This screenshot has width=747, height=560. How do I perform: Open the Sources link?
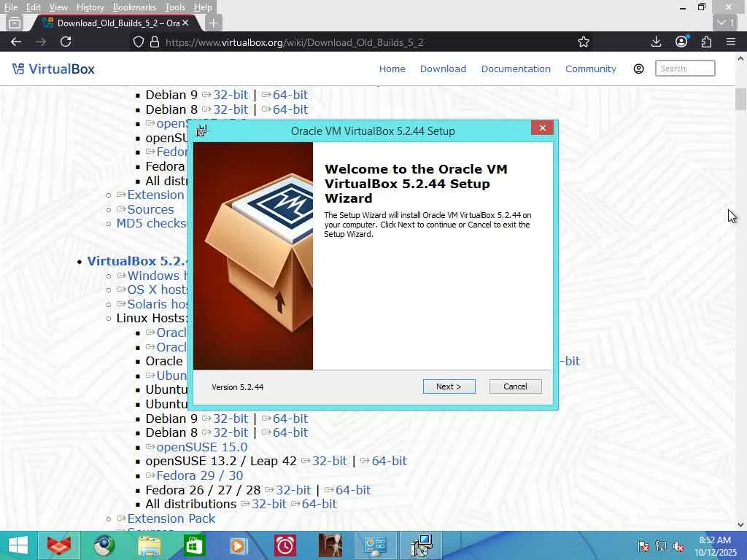click(150, 209)
